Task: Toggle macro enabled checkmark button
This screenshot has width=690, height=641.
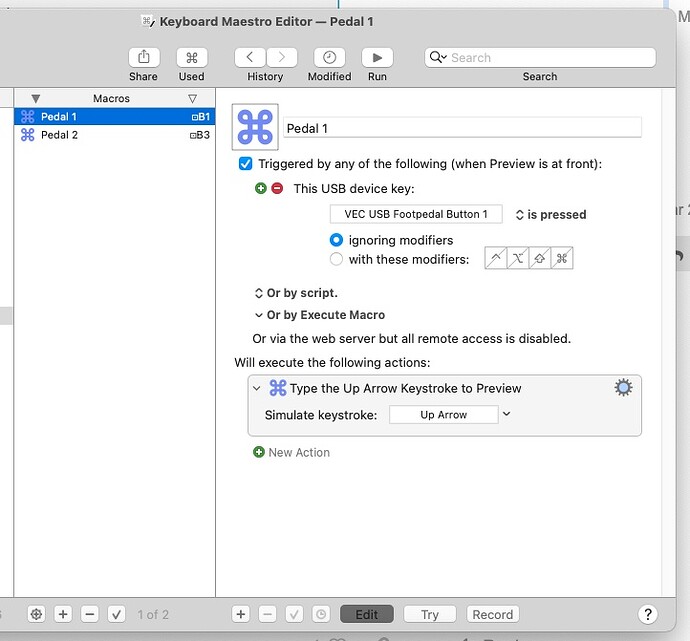Action: (x=117, y=614)
